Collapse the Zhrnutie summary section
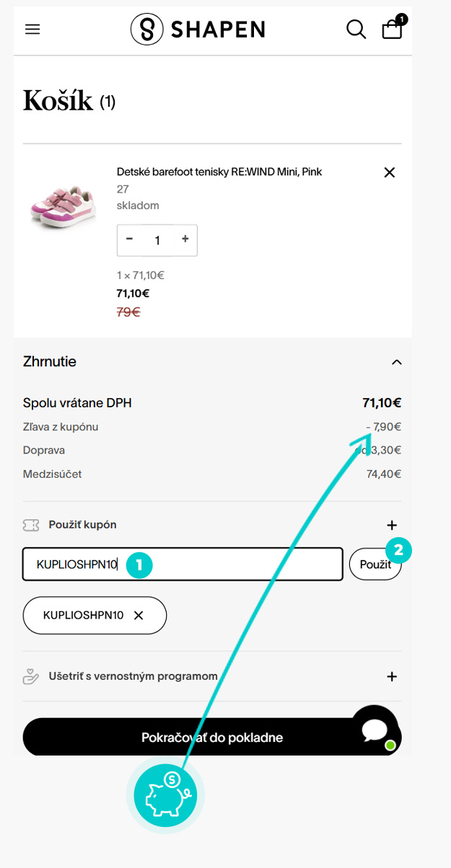 pyautogui.click(x=396, y=362)
